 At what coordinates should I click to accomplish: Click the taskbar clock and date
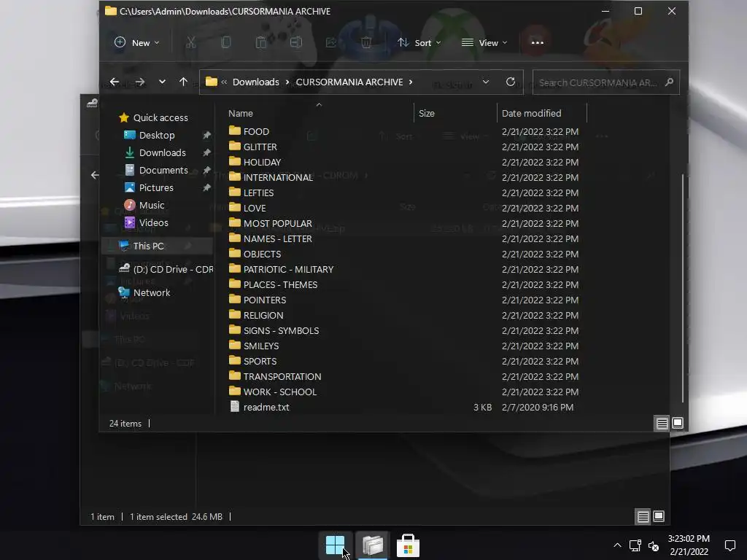689,545
